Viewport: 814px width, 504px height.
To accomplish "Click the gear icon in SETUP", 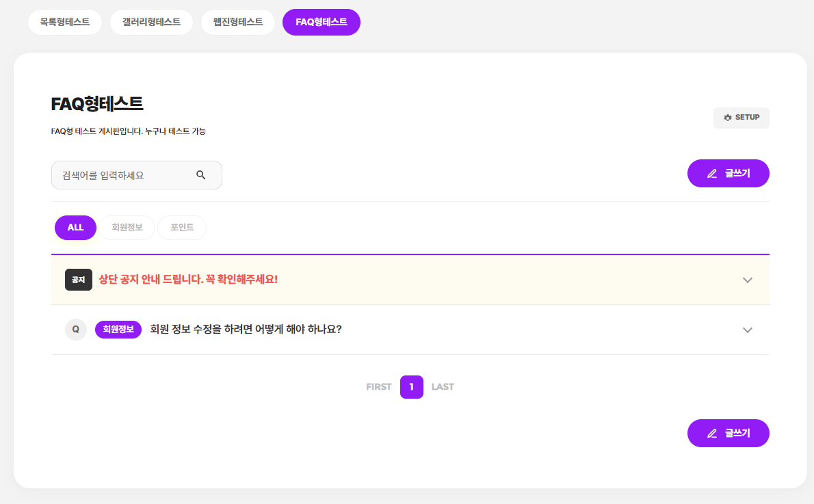I will (x=728, y=118).
